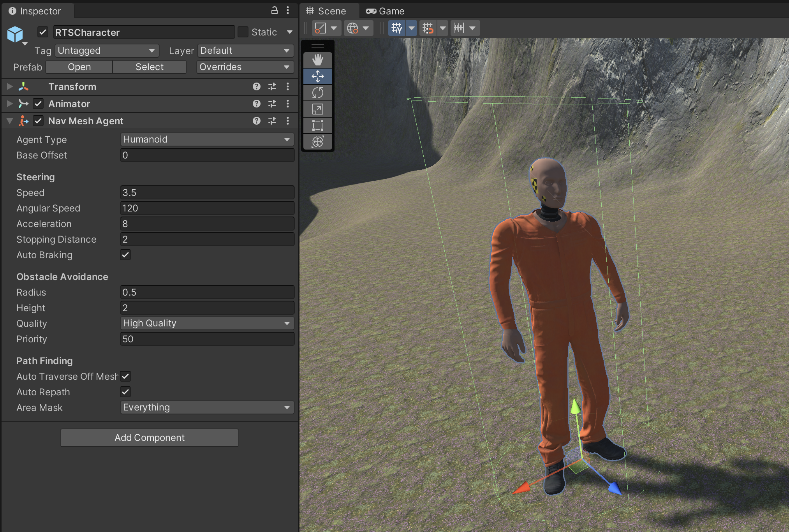This screenshot has height=532, width=789.
Task: Open the Agent Type Humanoid dropdown
Action: point(207,139)
